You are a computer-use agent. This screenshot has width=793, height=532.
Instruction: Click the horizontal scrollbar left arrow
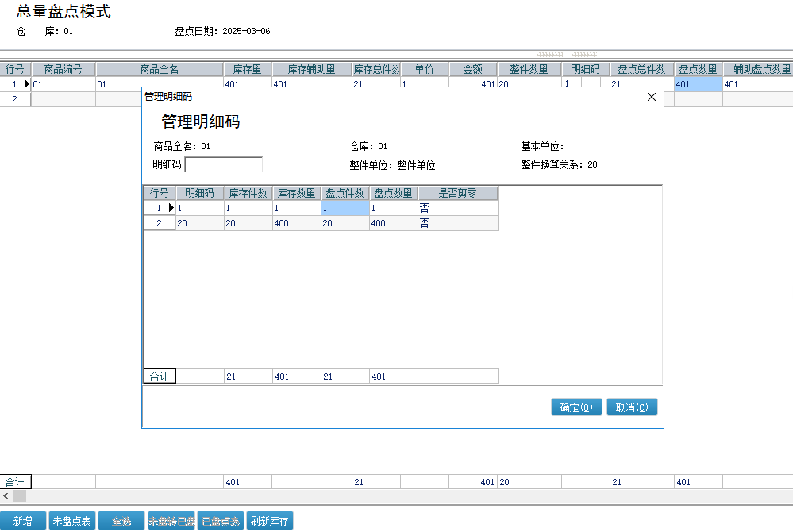(x=6, y=496)
